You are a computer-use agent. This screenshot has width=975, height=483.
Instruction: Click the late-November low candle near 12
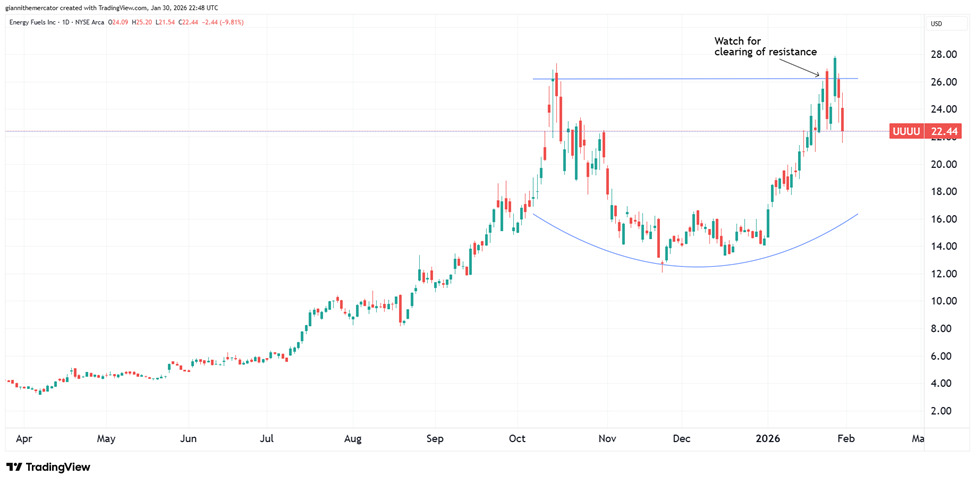(662, 260)
